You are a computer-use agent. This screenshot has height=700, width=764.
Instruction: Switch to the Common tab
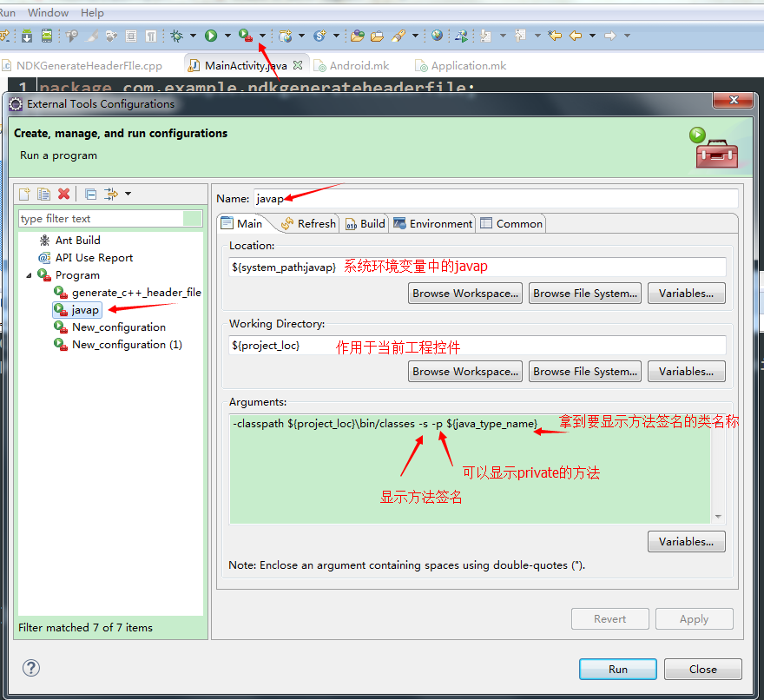tap(511, 224)
